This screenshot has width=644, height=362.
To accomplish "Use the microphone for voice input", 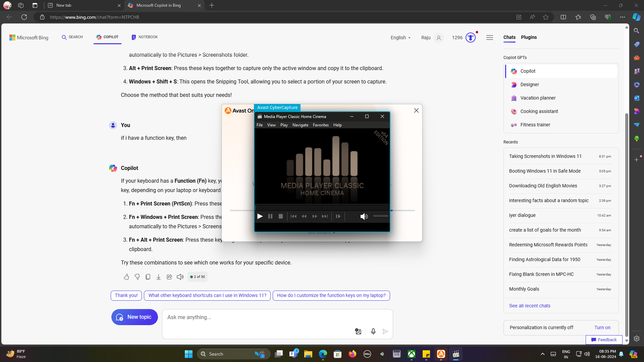I will click(373, 331).
